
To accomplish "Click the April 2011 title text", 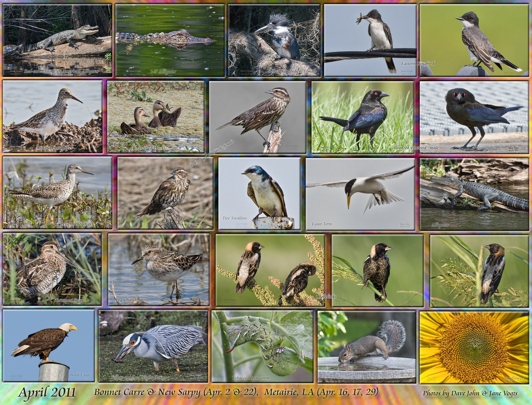I will [x=47, y=393].
